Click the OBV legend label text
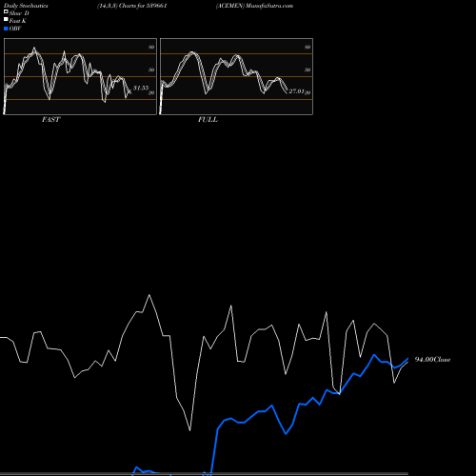 [x=15, y=29]
